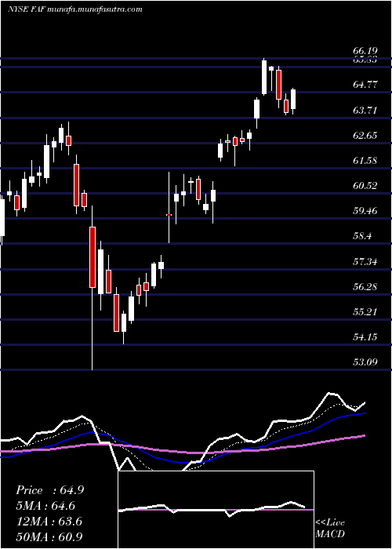Click the 62.65 price axis label
392x549 pixels.
(x=365, y=136)
